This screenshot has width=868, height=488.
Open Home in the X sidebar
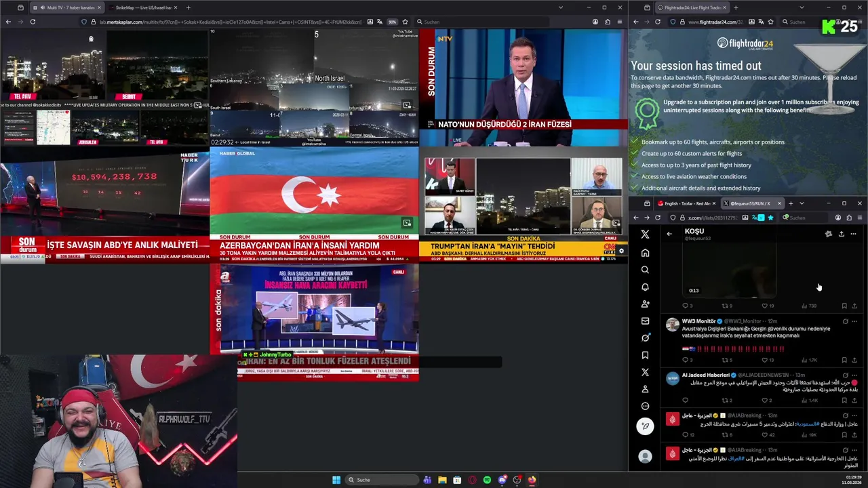[x=645, y=253]
